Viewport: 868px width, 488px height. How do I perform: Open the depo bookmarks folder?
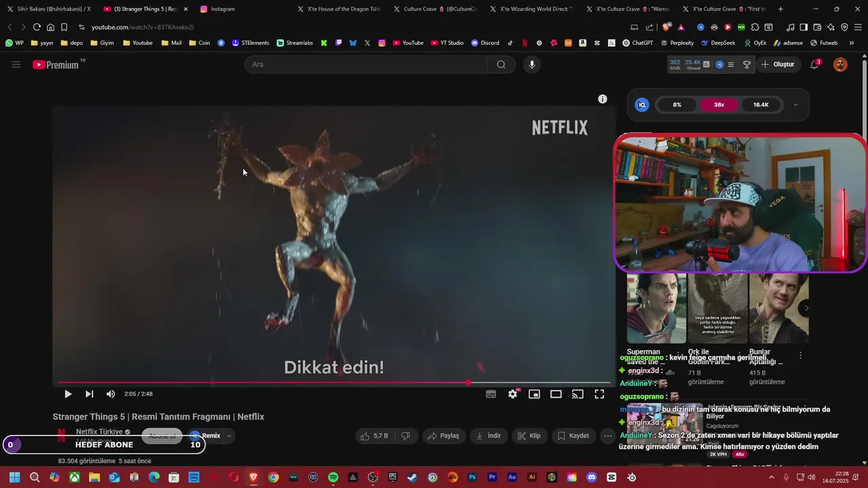[72, 43]
